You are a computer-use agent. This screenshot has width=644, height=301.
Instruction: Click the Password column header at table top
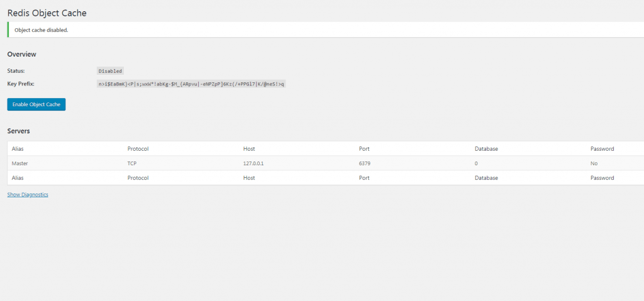tap(602, 149)
